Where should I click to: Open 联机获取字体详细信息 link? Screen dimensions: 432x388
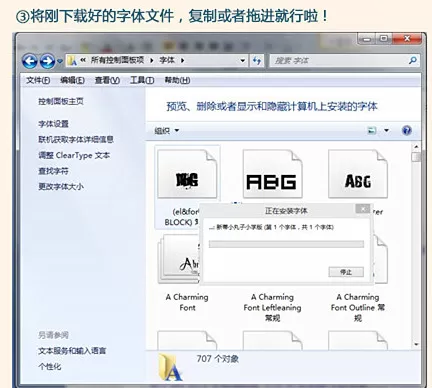pos(76,139)
